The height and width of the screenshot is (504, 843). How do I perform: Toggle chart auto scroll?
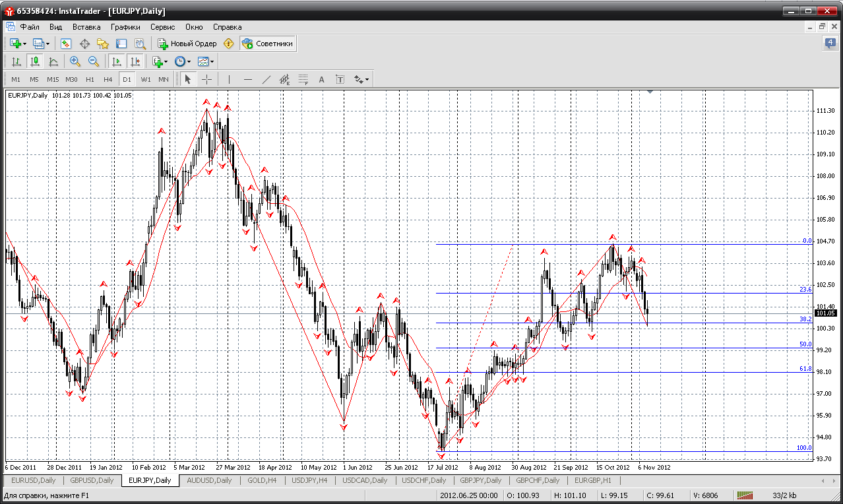coord(117,61)
